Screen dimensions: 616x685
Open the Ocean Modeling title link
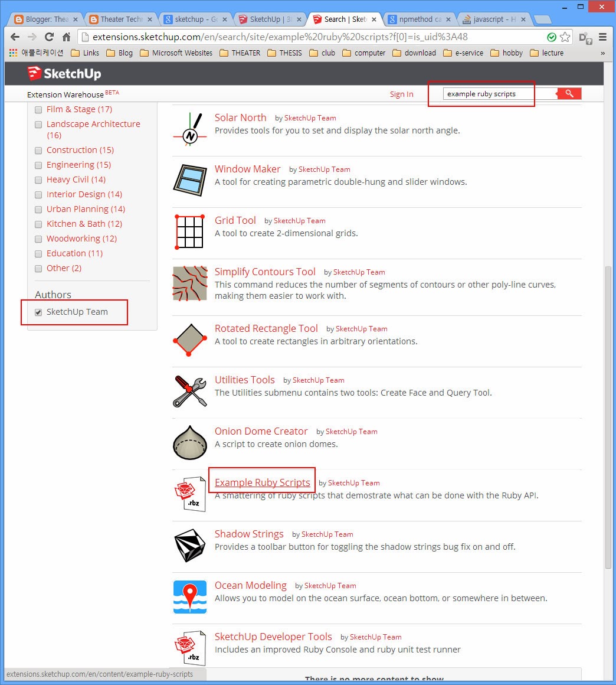pyautogui.click(x=251, y=585)
